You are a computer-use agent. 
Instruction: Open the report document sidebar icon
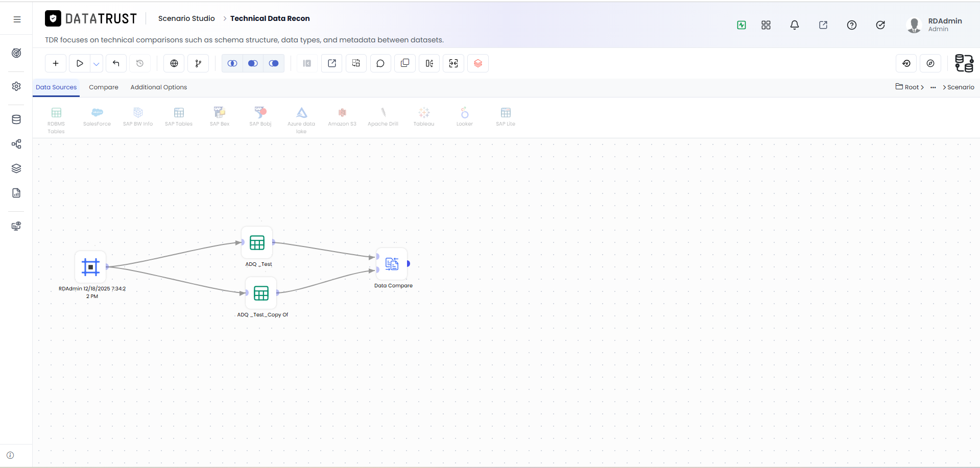(16, 193)
